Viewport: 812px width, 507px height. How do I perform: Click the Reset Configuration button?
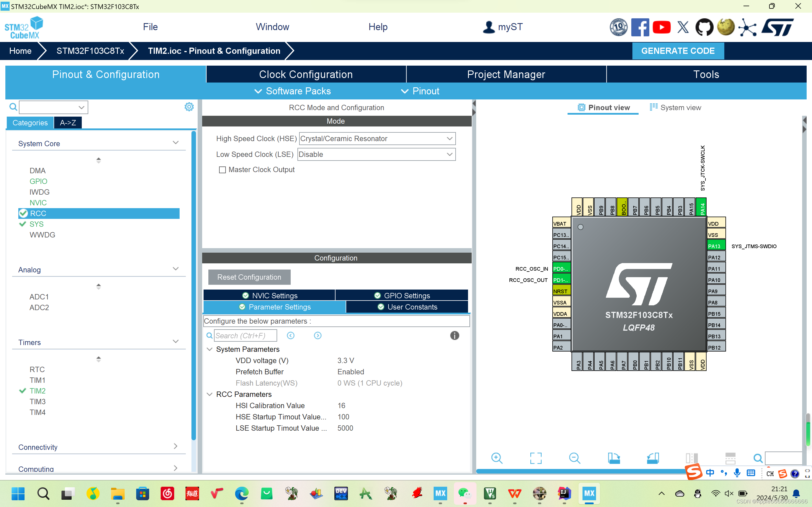[x=249, y=277]
